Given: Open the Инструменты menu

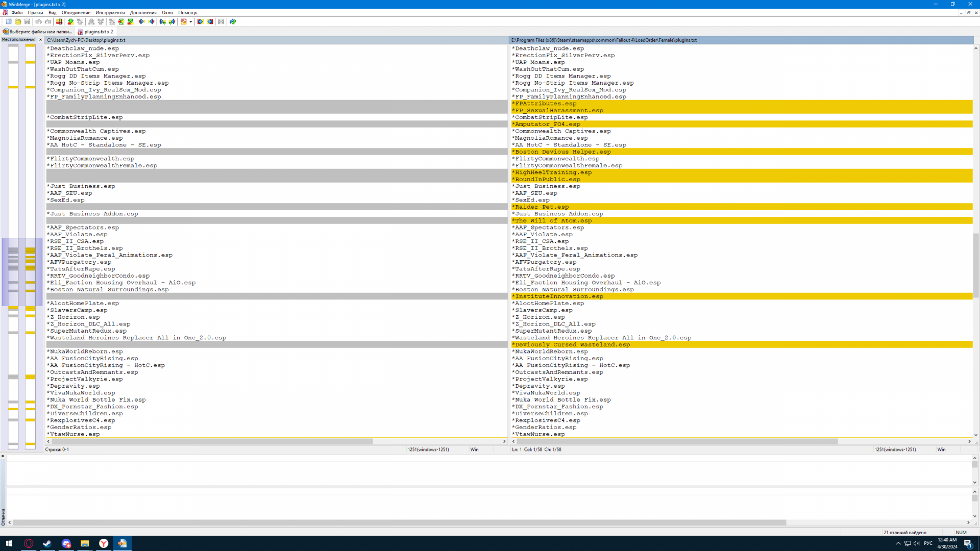Looking at the screenshot, I should click(x=110, y=13).
